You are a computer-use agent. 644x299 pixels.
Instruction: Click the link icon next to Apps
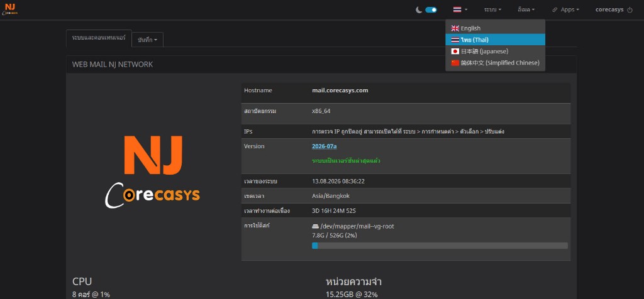555,10
